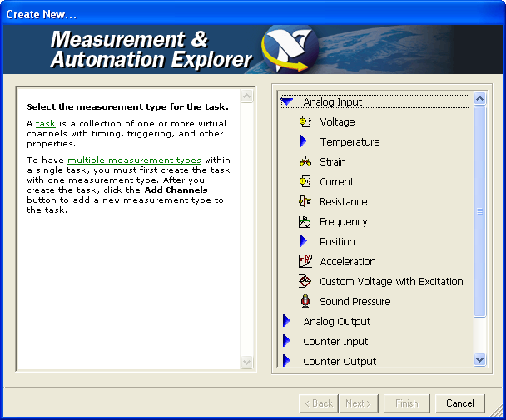Click the help pane scroll-down arrow

coord(247,362)
